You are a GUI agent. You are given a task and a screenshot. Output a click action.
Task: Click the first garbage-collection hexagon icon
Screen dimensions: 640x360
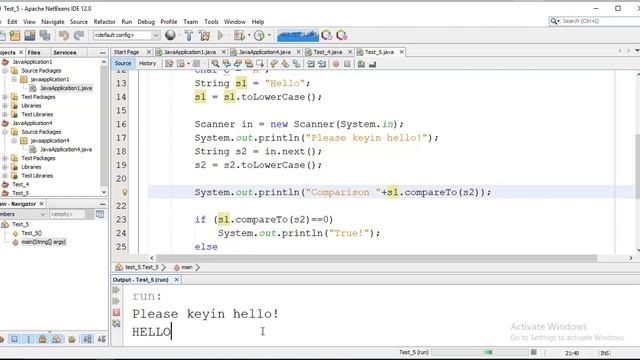(327, 36)
